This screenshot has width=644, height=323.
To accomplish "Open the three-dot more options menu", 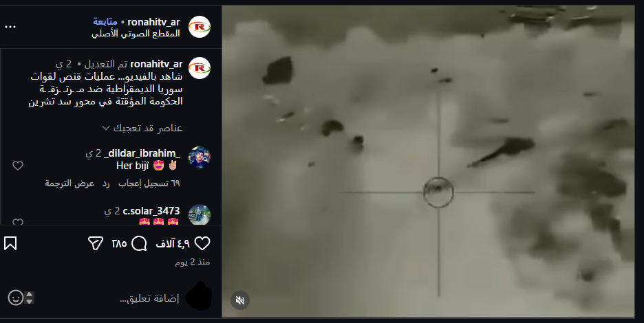I will point(10,27).
